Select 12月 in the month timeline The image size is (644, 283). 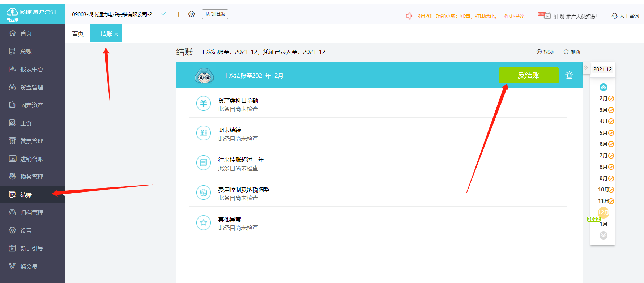click(x=603, y=212)
